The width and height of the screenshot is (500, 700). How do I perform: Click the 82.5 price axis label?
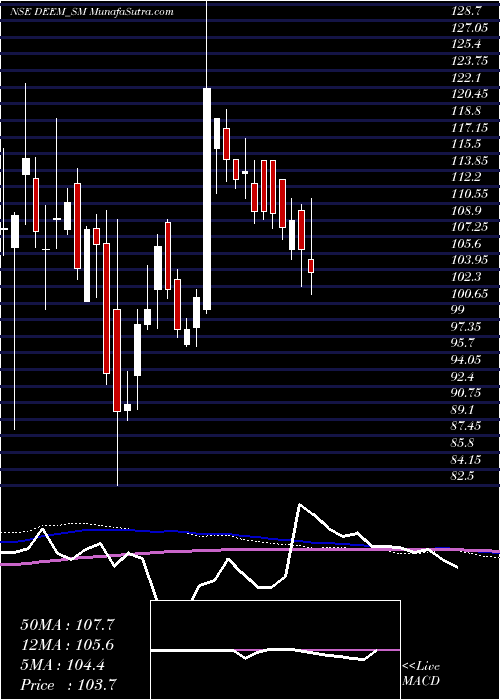pyautogui.click(x=464, y=476)
